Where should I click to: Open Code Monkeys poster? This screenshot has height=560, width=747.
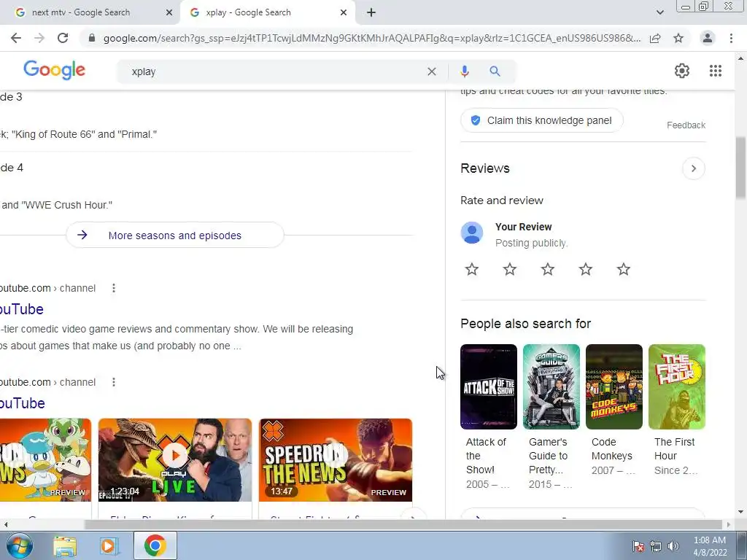614,386
